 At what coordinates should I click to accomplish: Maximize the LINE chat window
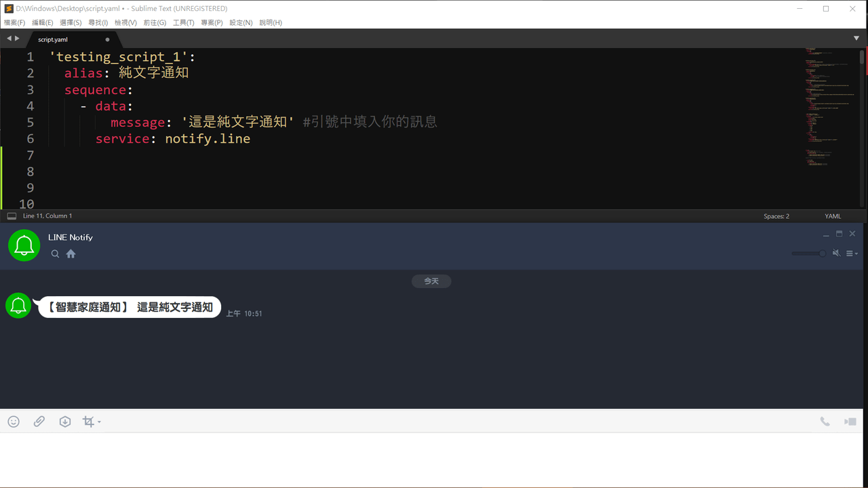coord(839,234)
